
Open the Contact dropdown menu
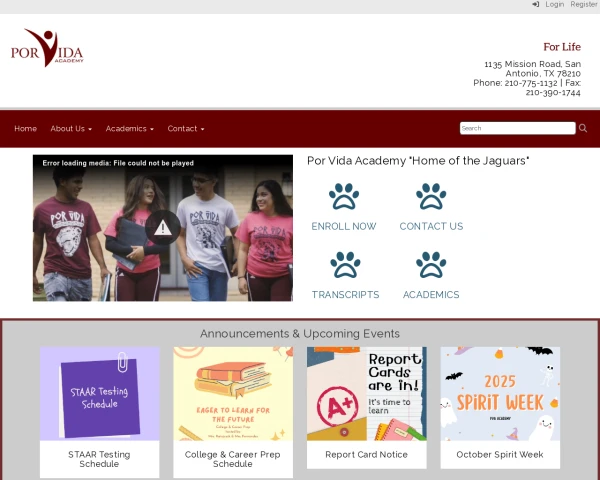pyautogui.click(x=186, y=129)
